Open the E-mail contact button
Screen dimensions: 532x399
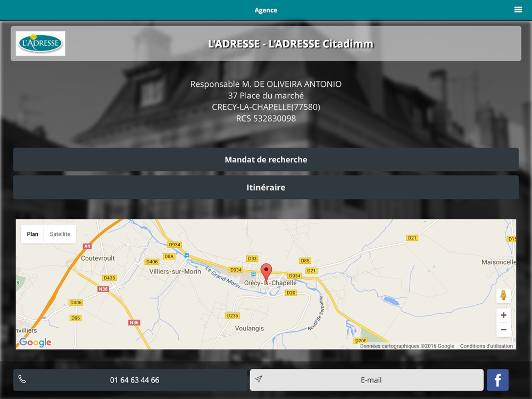367,380
